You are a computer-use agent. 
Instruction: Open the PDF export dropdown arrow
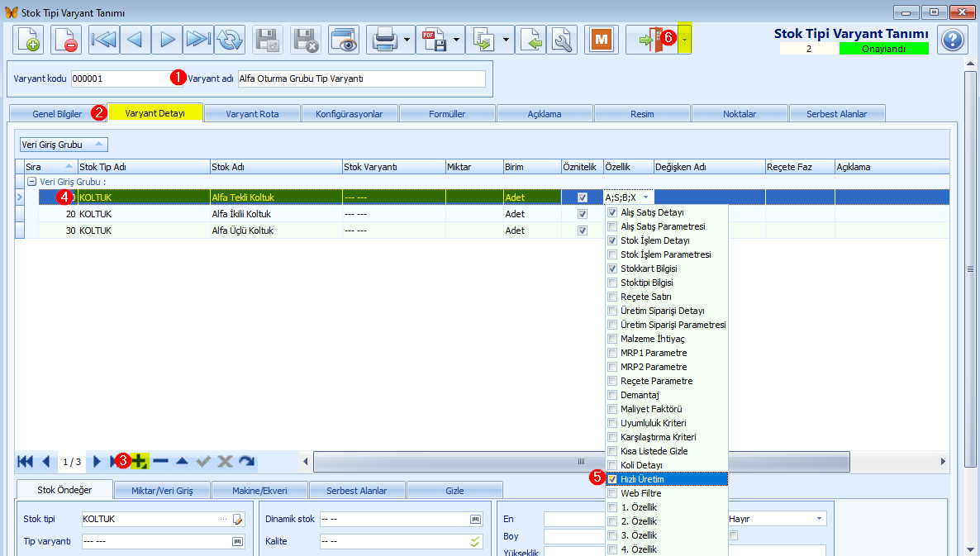point(456,40)
